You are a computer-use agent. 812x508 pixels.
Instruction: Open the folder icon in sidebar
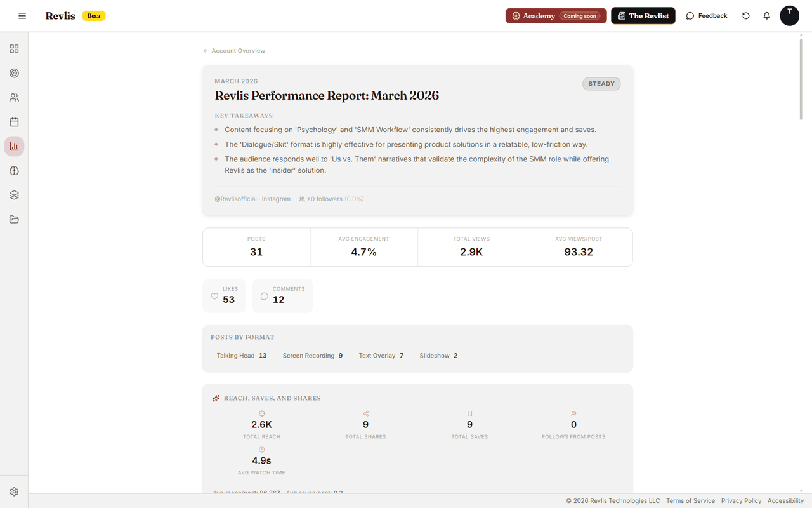14,219
